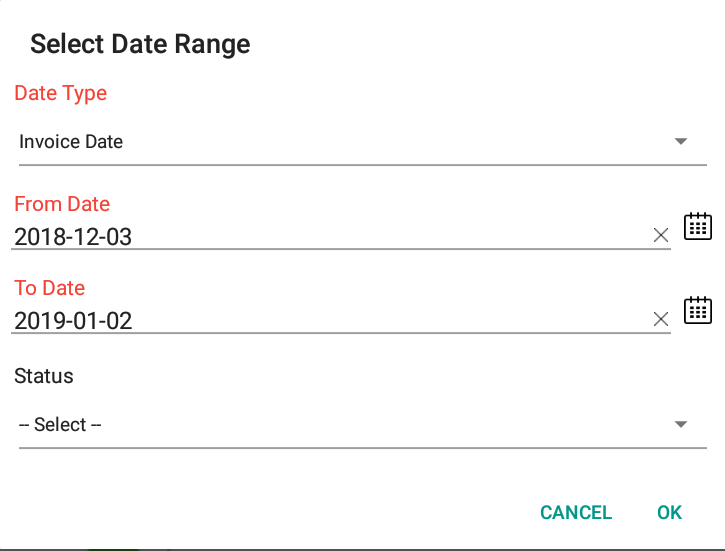Open the From Date calendar picker
Image resolution: width=725 pixels, height=551 pixels.
pos(698,226)
